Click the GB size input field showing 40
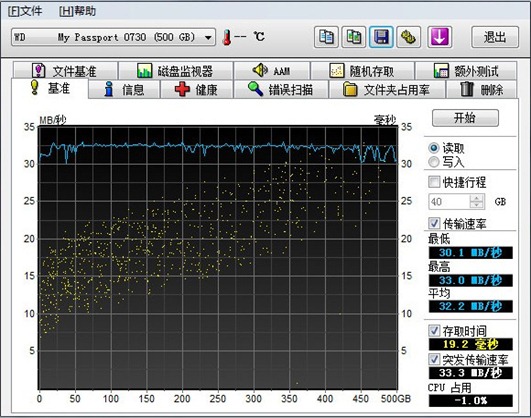Image resolution: width=531 pixels, height=418 pixels. [449, 202]
